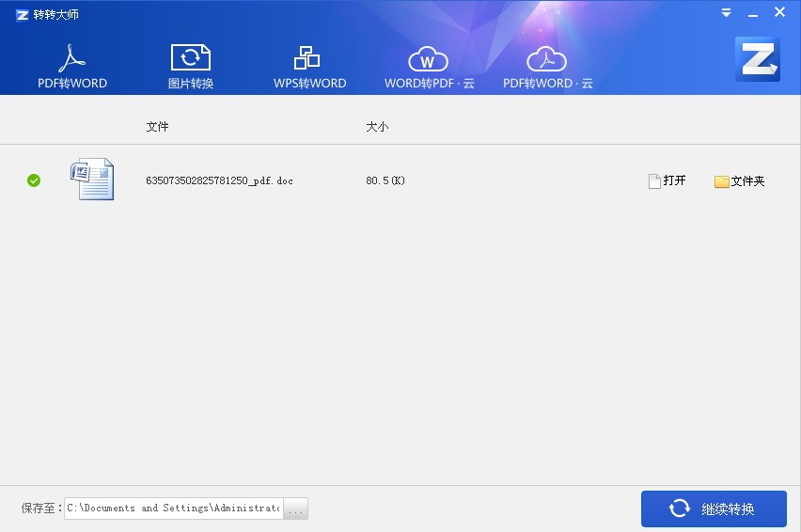Click the Word document file thumbnail
The height and width of the screenshot is (532, 801).
tap(92, 179)
